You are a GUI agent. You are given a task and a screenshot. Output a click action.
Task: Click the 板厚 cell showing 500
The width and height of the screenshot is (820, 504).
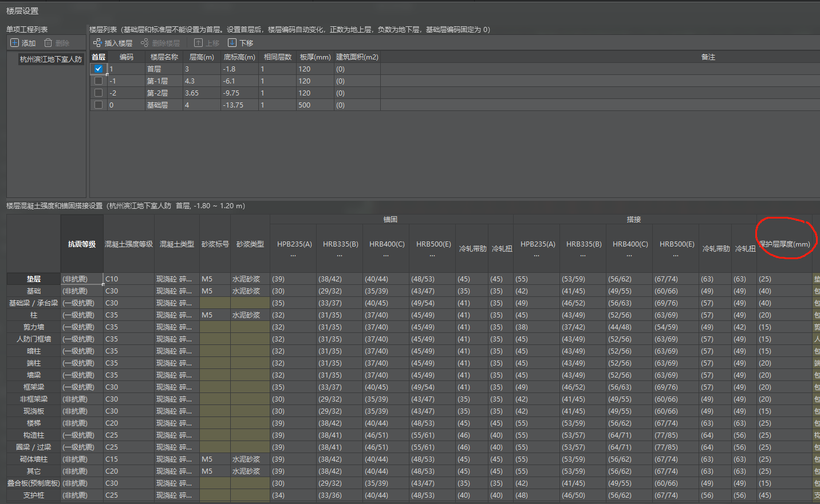click(315, 105)
